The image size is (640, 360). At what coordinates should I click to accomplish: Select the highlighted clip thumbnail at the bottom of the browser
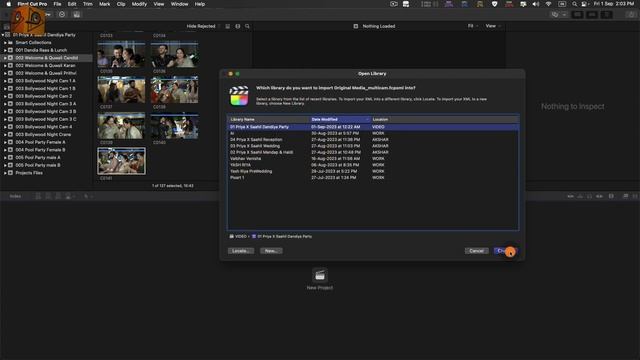[x=121, y=161]
